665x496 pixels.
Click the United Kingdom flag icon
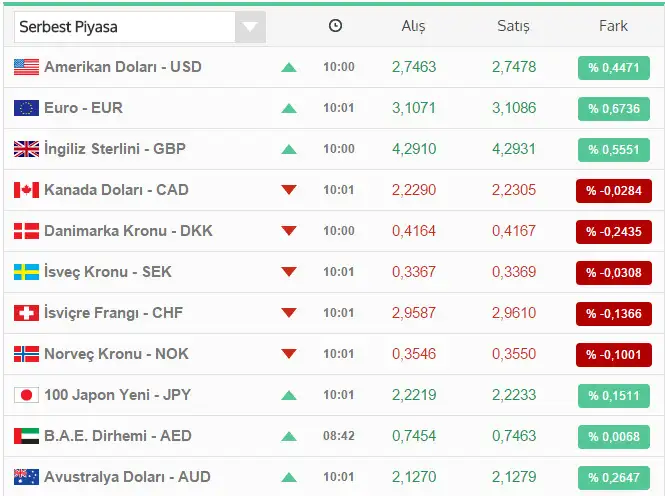click(26, 149)
